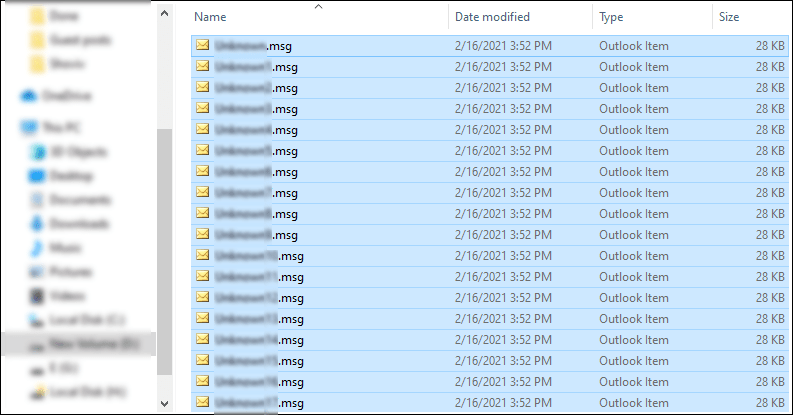
Task: Open OneDrive in the navigation pane
Action: (56, 96)
